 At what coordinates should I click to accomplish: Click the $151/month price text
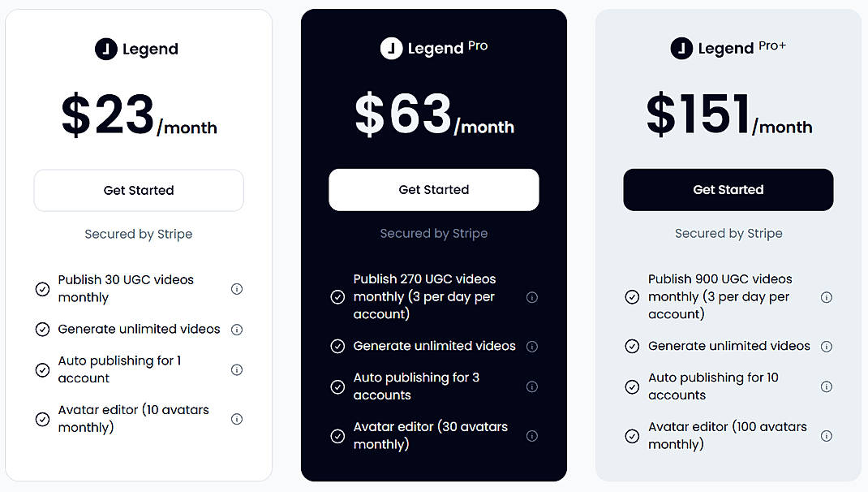click(728, 114)
